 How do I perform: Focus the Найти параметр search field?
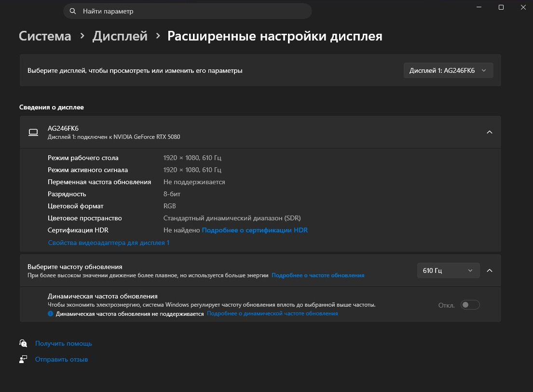click(188, 11)
